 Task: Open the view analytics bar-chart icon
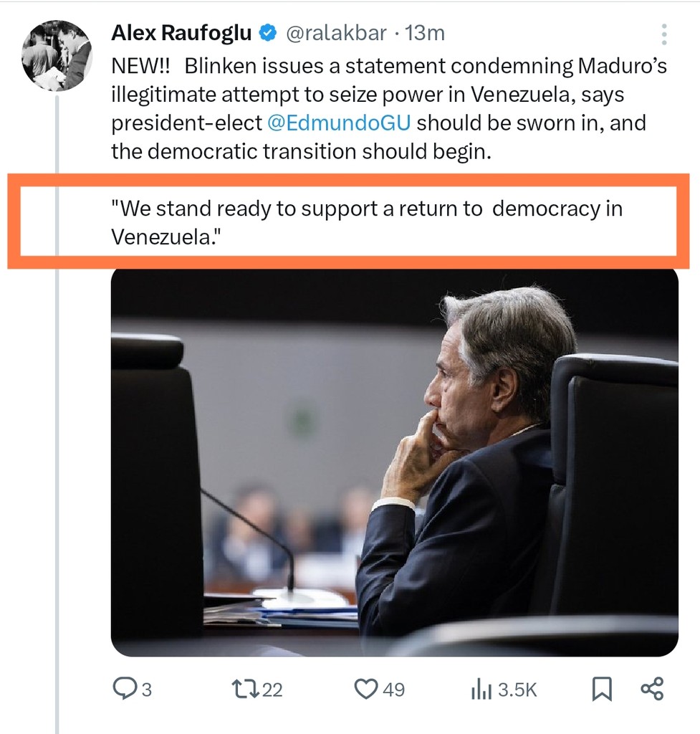click(x=481, y=690)
